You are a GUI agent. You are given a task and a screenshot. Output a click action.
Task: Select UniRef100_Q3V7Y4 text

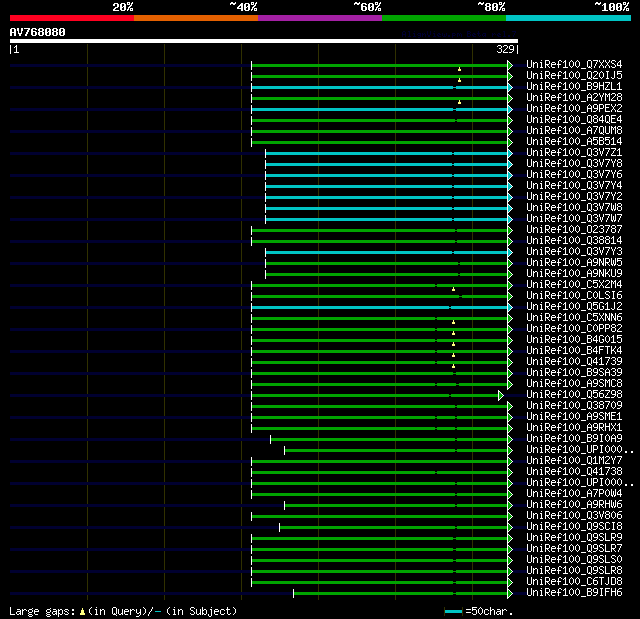click(574, 186)
